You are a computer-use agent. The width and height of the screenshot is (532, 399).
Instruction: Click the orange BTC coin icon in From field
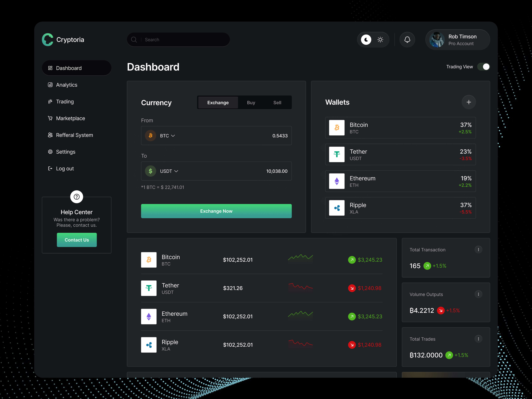151,136
